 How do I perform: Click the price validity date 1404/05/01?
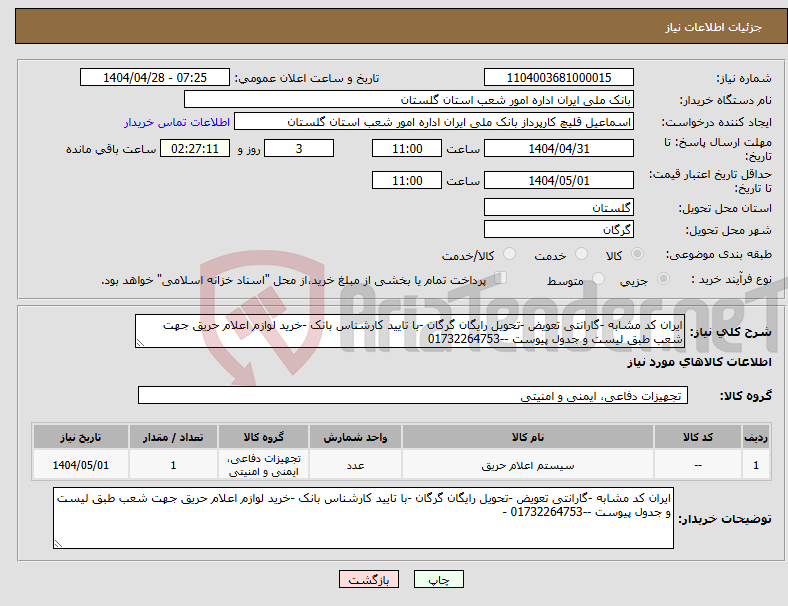click(x=558, y=180)
